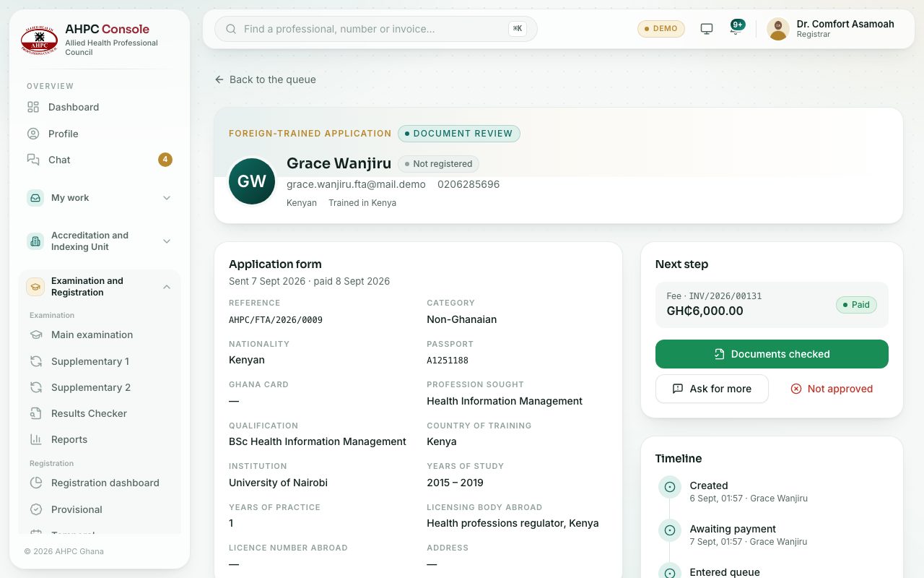The height and width of the screenshot is (578, 924).
Task: Click the Paid status badge
Action: 856,305
